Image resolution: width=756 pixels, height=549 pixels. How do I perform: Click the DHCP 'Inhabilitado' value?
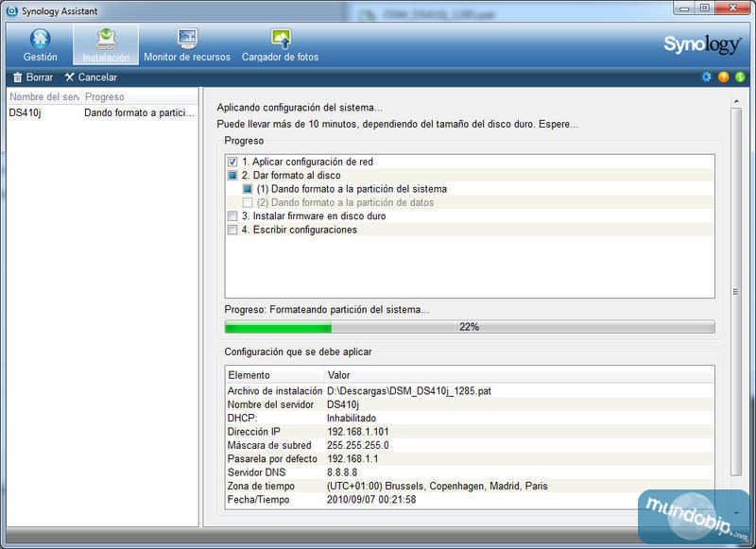352,418
